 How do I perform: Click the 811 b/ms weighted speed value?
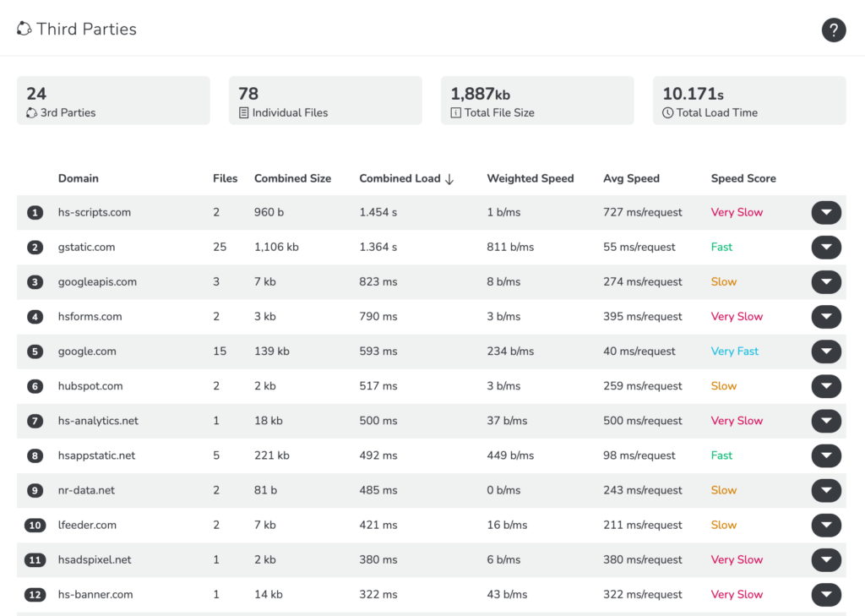[x=510, y=248]
